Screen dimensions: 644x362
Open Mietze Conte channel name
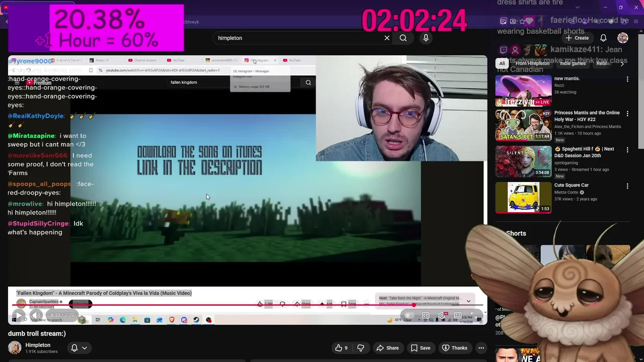click(x=566, y=192)
